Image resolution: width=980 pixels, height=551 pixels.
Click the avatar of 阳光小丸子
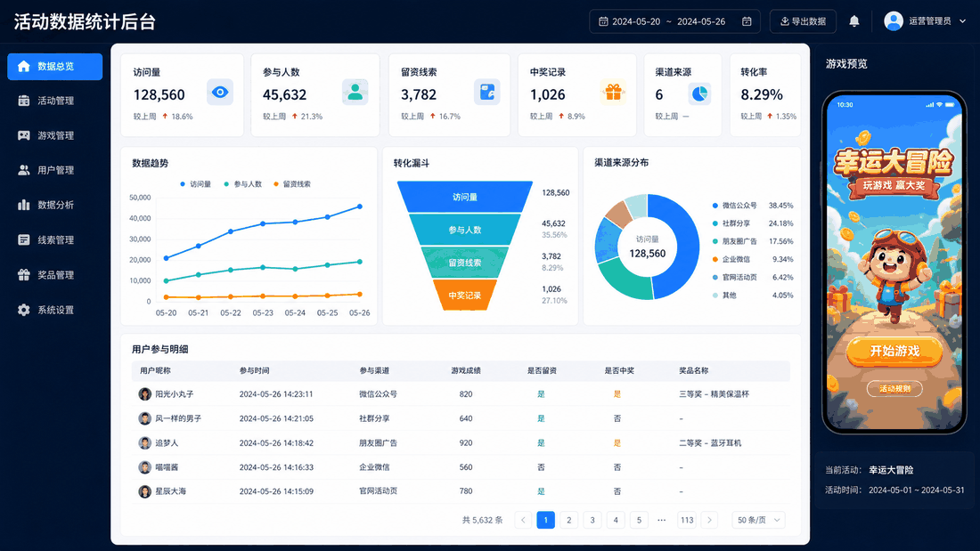coord(144,394)
